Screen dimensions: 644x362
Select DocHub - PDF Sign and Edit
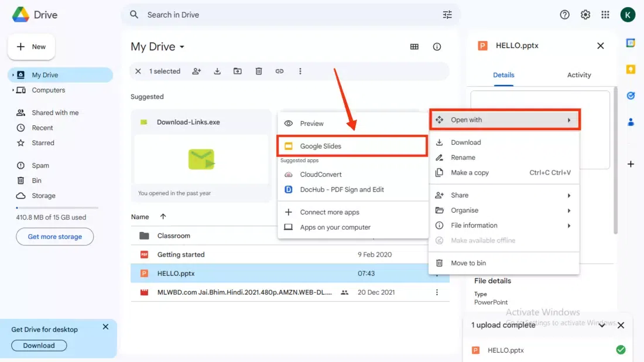(x=352, y=189)
